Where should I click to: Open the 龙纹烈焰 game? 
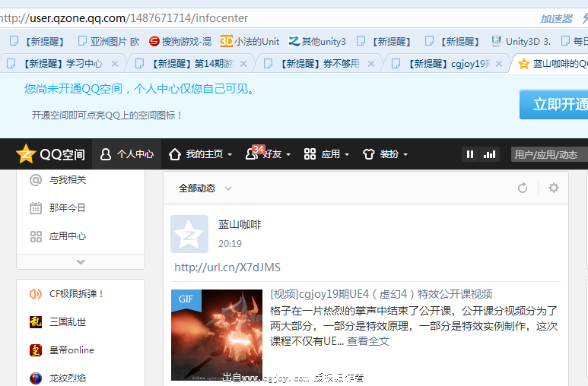[x=68, y=378]
